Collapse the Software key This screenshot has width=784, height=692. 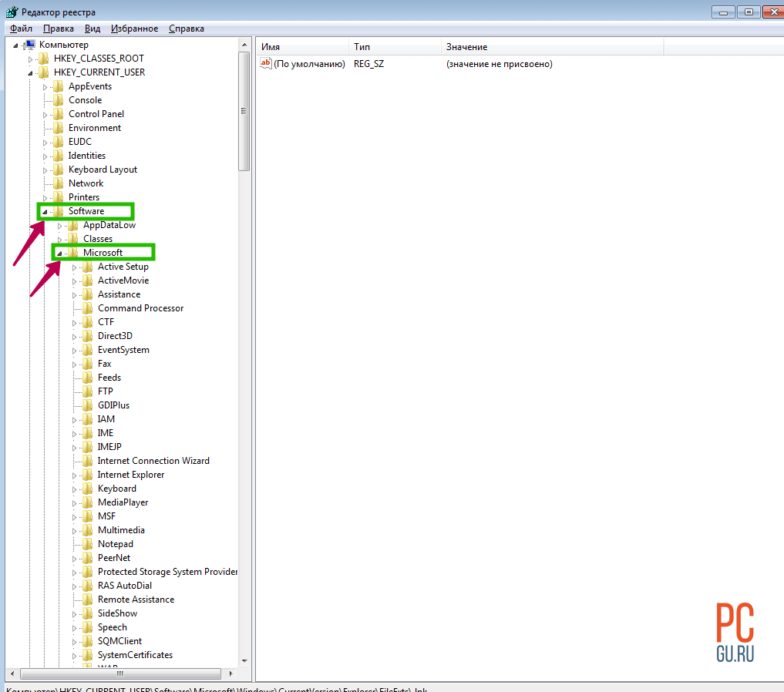coord(44,212)
